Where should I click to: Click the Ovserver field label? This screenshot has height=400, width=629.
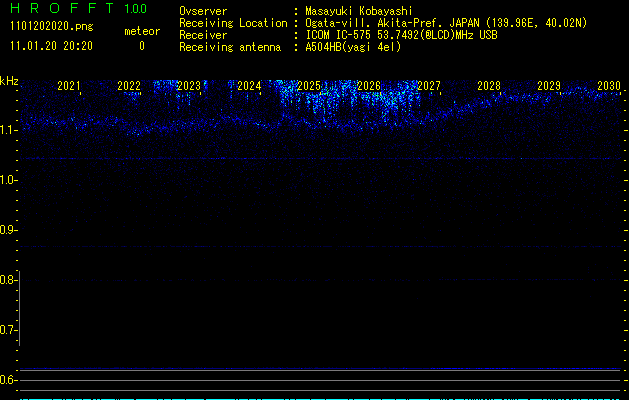(203, 11)
